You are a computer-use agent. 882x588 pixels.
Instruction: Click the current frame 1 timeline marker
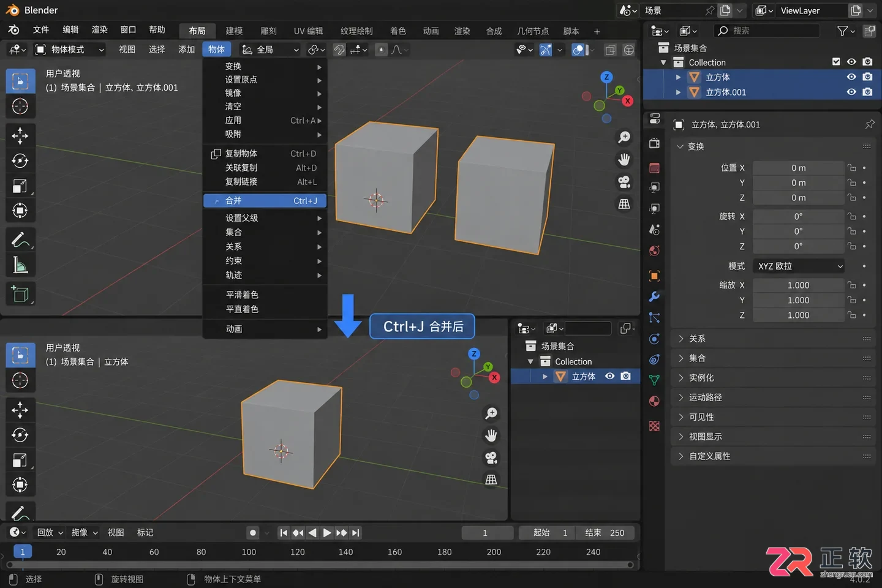23,552
